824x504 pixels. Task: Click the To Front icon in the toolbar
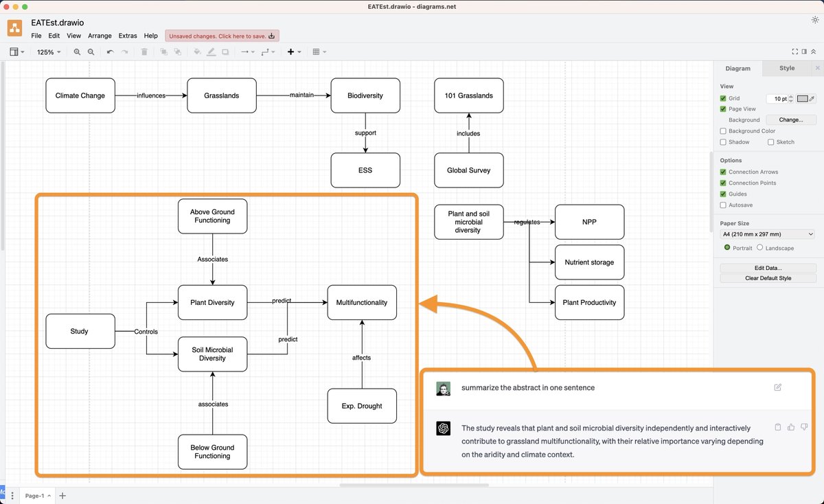pos(163,51)
